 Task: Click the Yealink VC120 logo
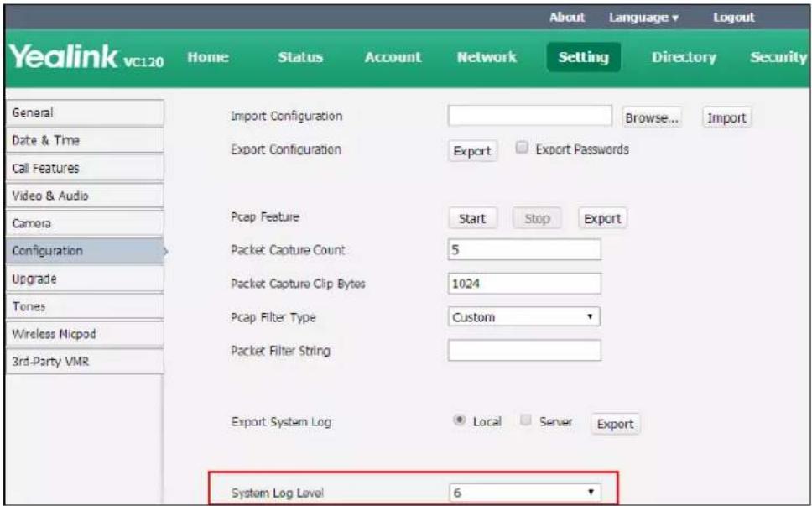(x=86, y=57)
